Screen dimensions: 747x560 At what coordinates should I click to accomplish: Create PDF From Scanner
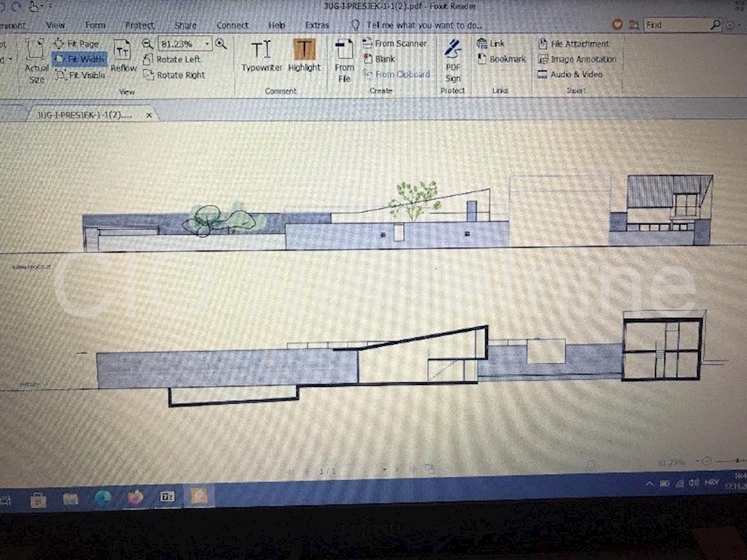(395, 44)
